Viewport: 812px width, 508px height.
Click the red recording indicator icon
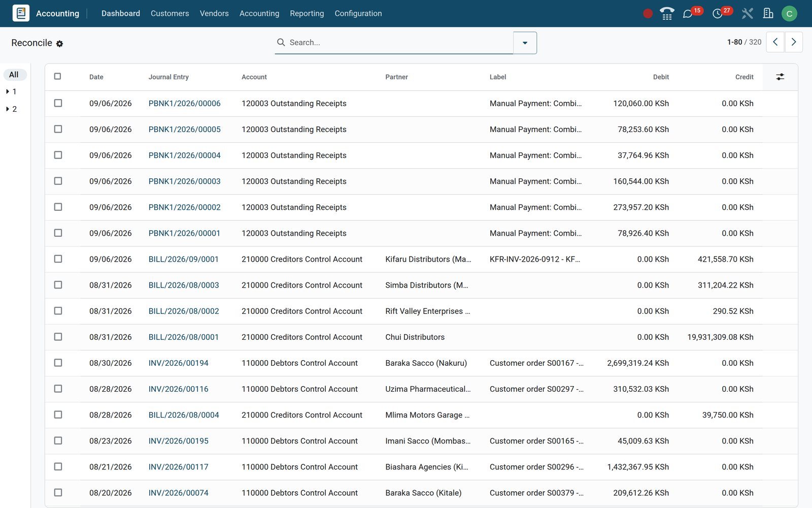(x=648, y=14)
